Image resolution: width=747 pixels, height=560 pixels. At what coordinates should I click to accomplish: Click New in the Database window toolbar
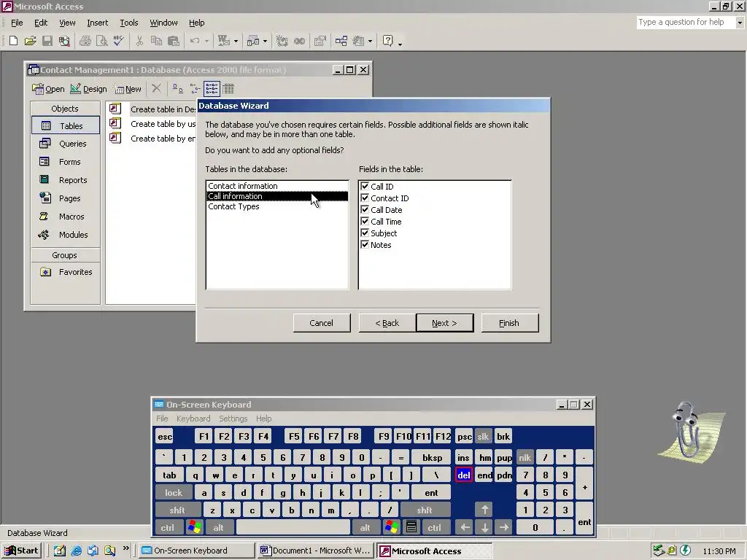pos(128,88)
